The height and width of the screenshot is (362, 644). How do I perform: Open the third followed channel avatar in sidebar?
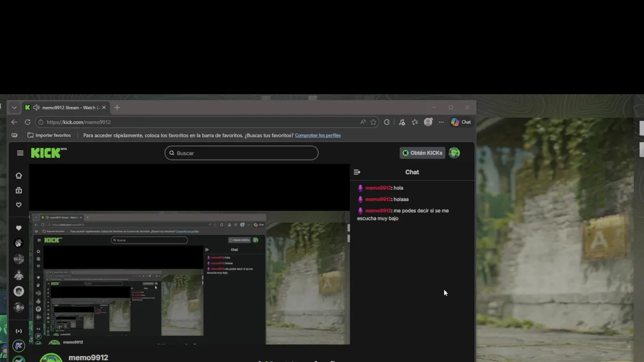point(19,275)
